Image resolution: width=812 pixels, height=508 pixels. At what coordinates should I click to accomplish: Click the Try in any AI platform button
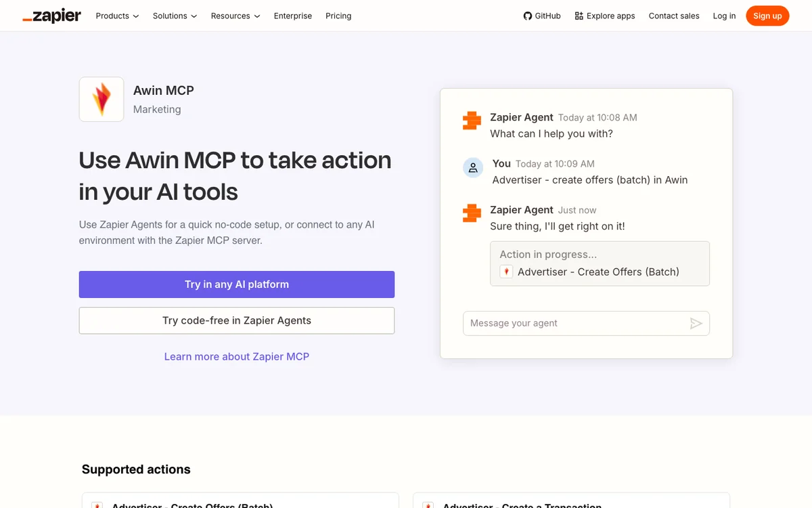237,284
